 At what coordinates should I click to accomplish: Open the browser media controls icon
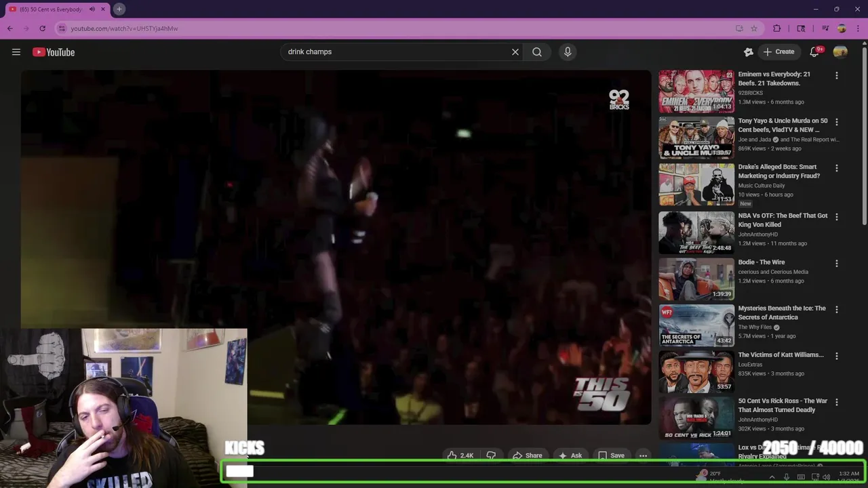(825, 28)
